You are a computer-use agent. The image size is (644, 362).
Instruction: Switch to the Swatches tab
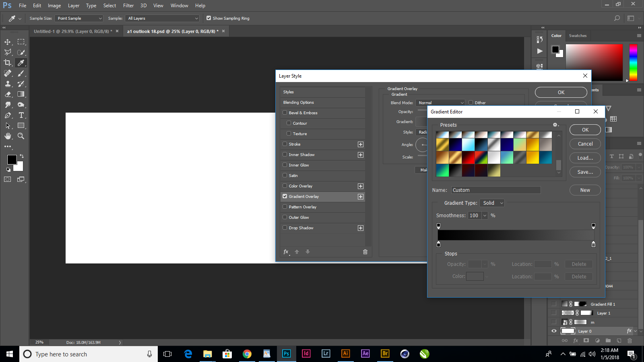(578, 35)
